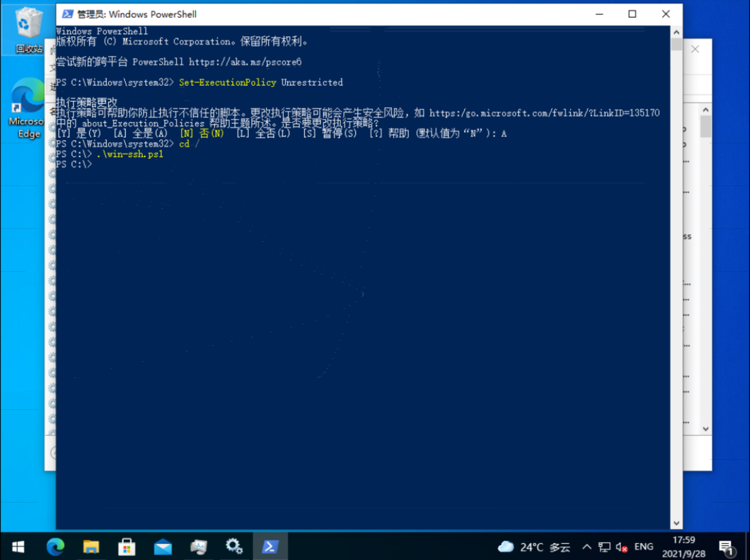This screenshot has height=560, width=750.
Task: Open the Mail app in taskbar
Action: (x=163, y=547)
